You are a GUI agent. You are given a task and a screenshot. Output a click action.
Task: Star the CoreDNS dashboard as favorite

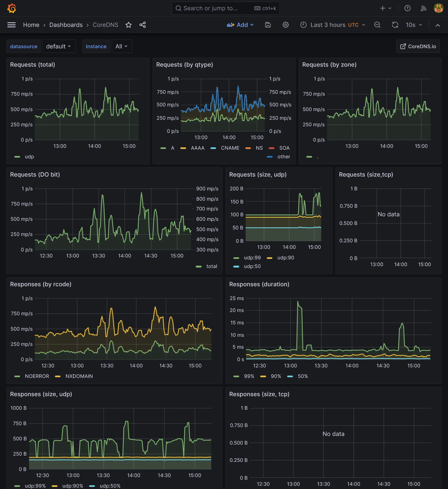pos(129,25)
